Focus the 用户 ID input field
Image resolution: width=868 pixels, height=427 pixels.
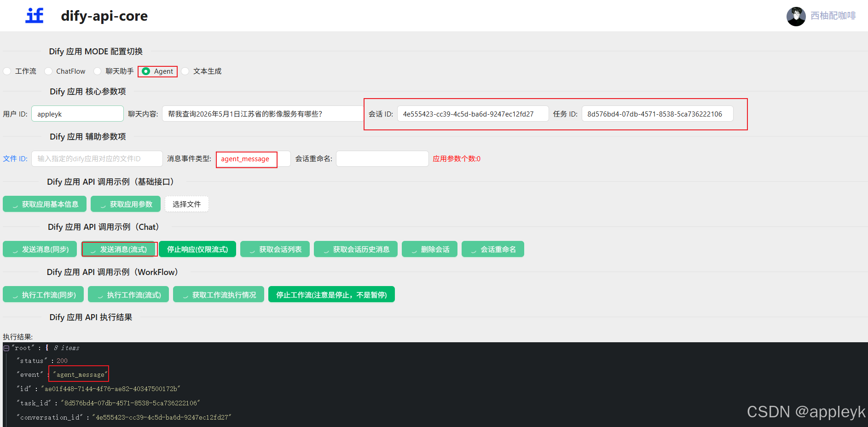(77, 114)
